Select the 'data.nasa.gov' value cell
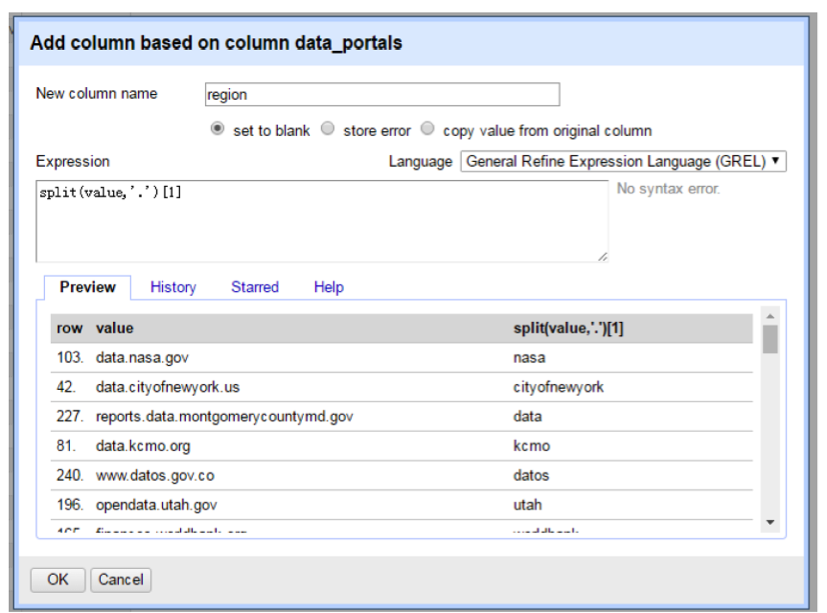Viewport: 827px width, 613px height. (x=142, y=358)
